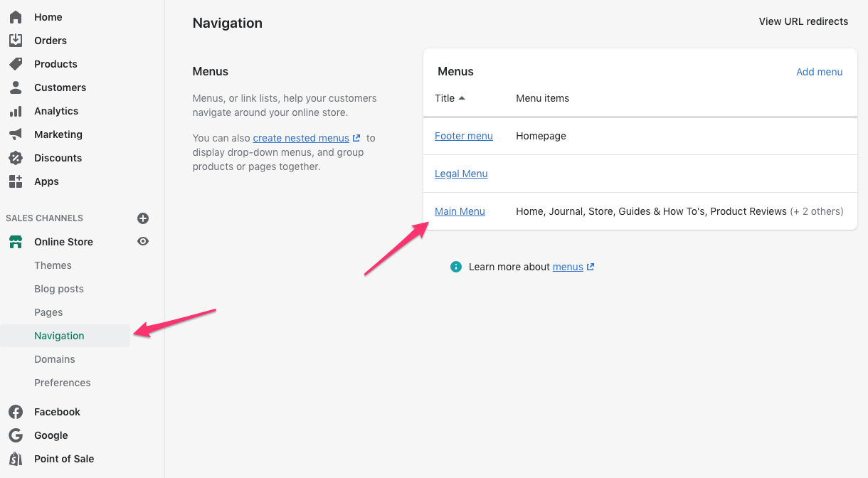
Task: Click the Add menu button
Action: click(x=819, y=71)
